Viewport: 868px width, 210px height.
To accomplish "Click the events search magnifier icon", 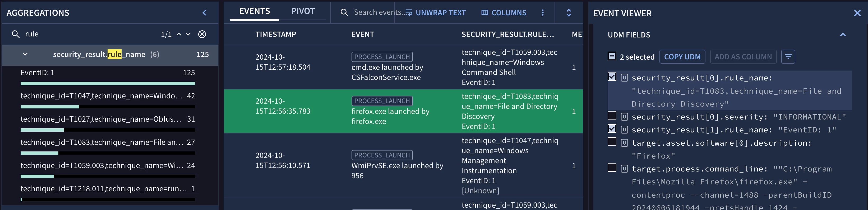I will 344,12.
